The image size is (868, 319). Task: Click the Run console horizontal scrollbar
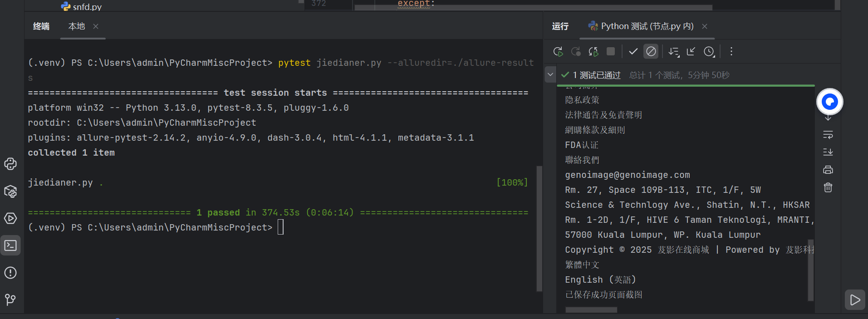(x=591, y=310)
